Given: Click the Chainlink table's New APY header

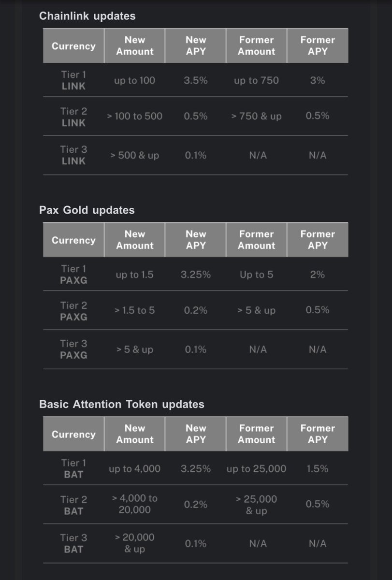Looking at the screenshot, I should (196, 45).
